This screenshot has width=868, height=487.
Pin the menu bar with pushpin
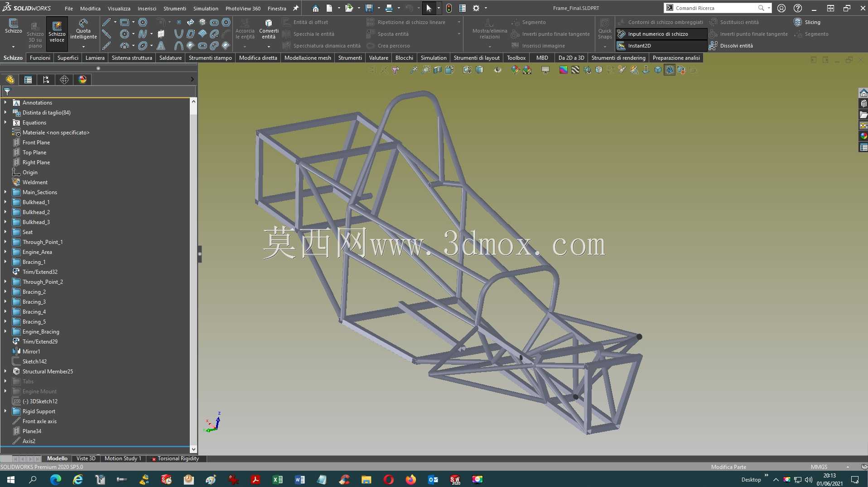click(x=296, y=8)
